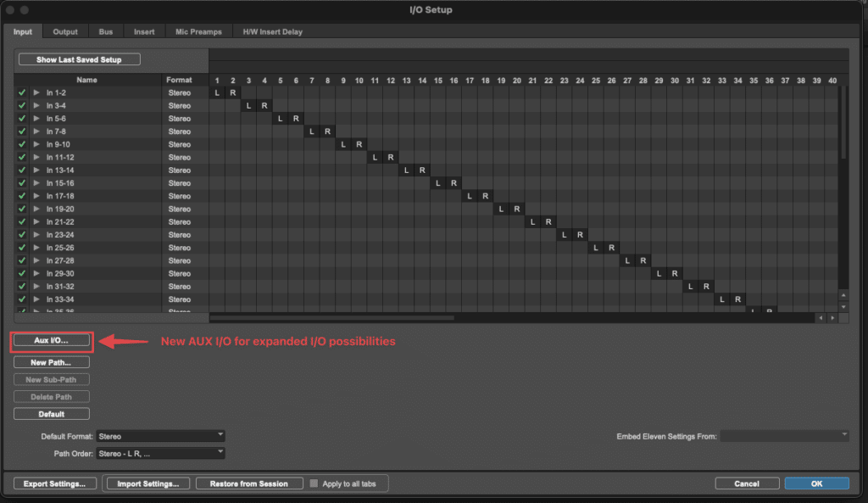Expand the In 17-18 disclosure triangle
Image resolution: width=868 pixels, height=503 pixels.
click(x=36, y=196)
